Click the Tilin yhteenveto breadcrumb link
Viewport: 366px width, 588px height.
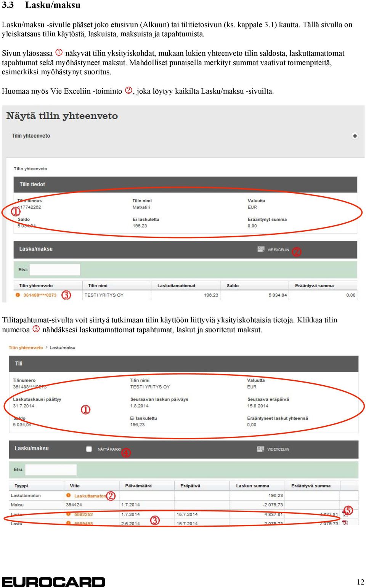pyautogui.click(x=26, y=348)
